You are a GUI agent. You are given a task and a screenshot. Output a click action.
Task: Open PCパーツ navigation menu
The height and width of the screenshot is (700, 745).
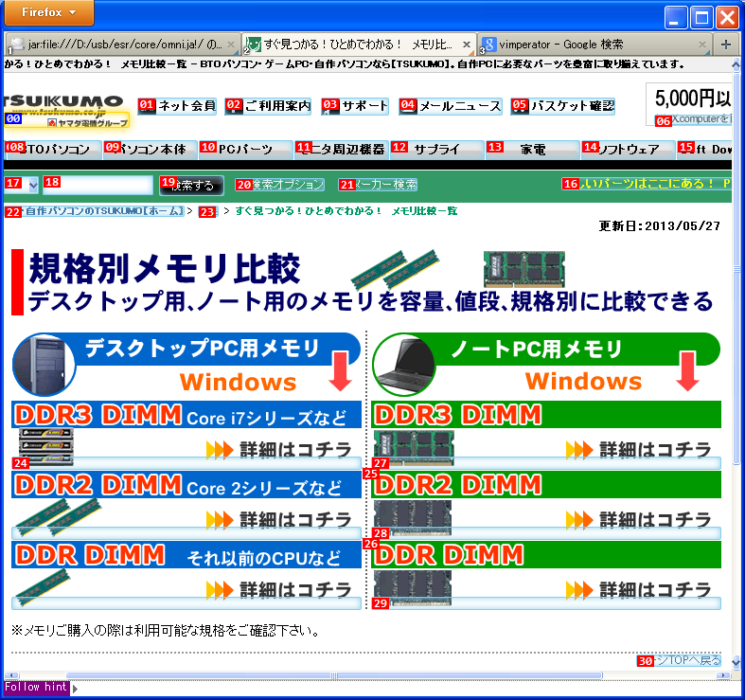pos(245,150)
